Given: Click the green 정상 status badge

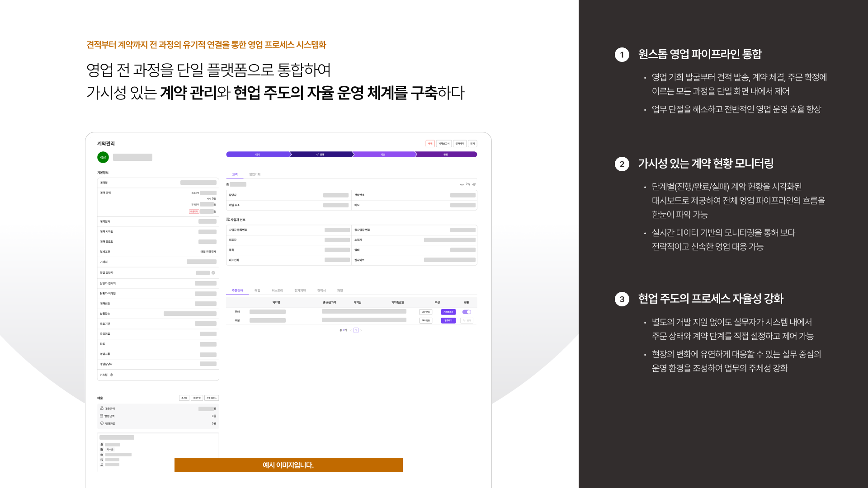Looking at the screenshot, I should [x=103, y=157].
